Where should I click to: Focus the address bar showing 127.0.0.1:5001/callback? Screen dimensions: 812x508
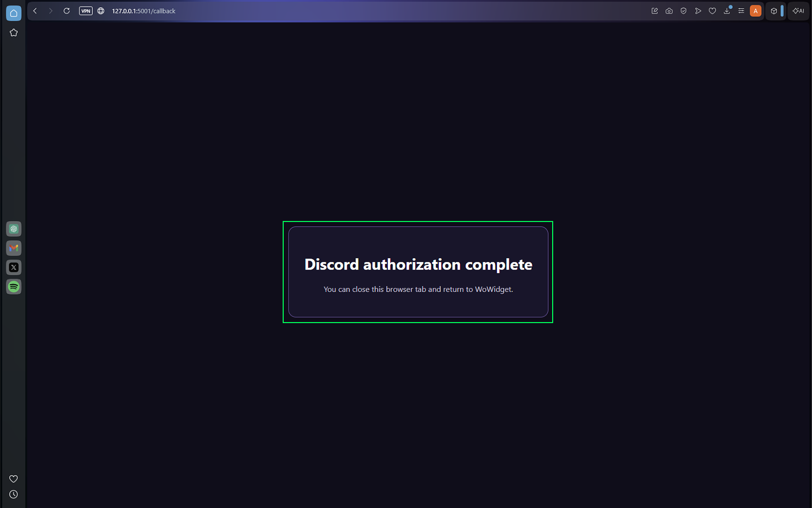[144, 11]
